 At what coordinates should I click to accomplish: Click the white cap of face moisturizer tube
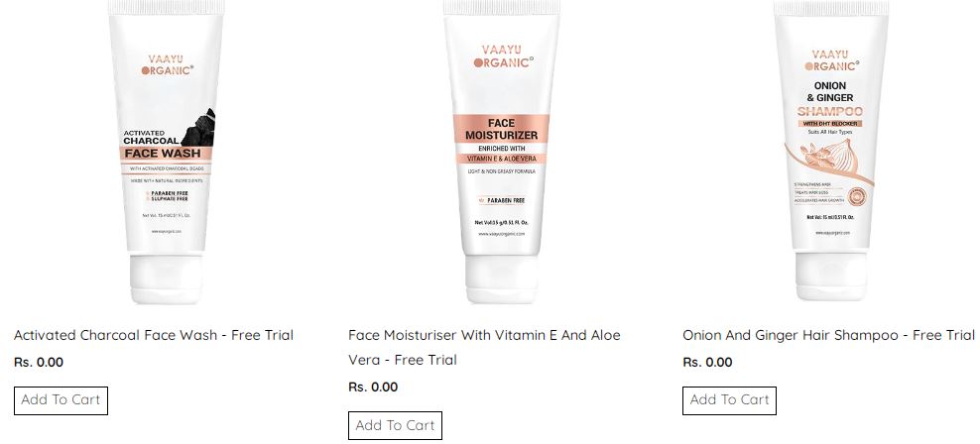pos(501,278)
